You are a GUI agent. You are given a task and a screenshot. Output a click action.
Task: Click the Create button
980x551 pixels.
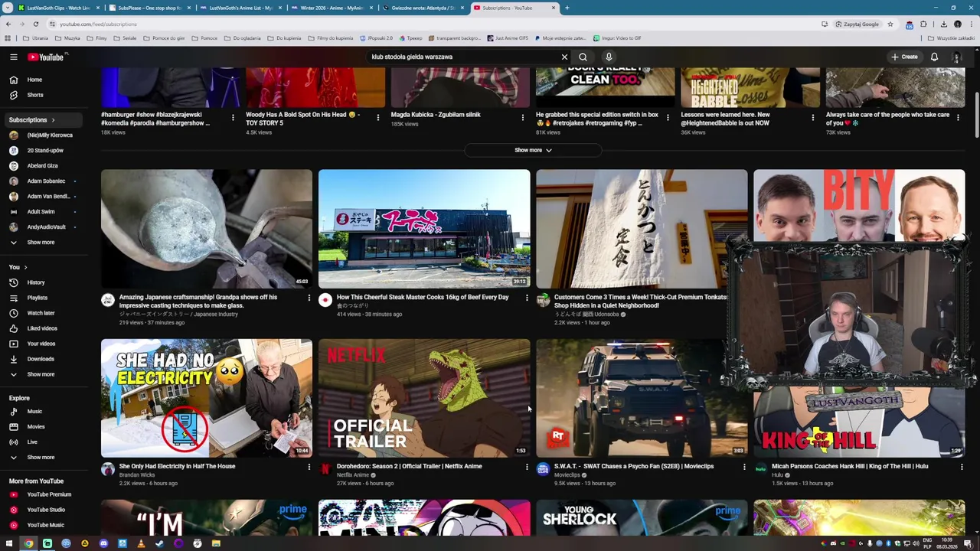coord(904,57)
